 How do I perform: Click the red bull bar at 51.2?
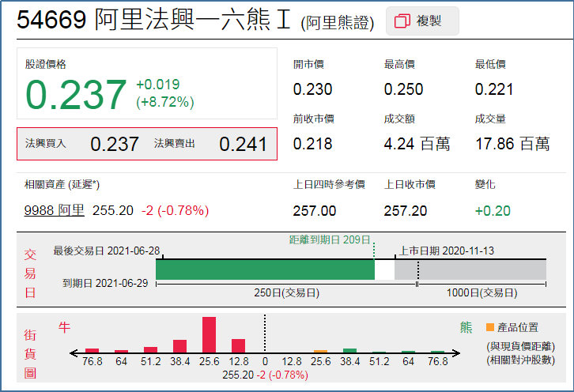click(x=150, y=349)
